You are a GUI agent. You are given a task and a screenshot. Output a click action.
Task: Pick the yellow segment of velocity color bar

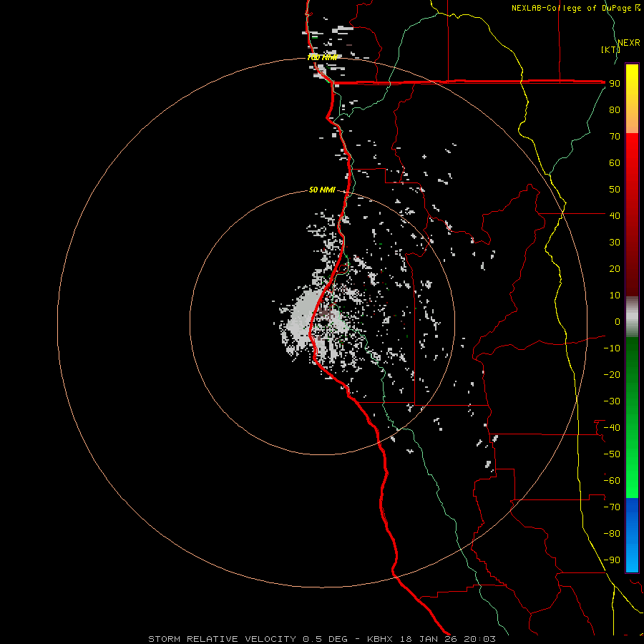pos(632,99)
